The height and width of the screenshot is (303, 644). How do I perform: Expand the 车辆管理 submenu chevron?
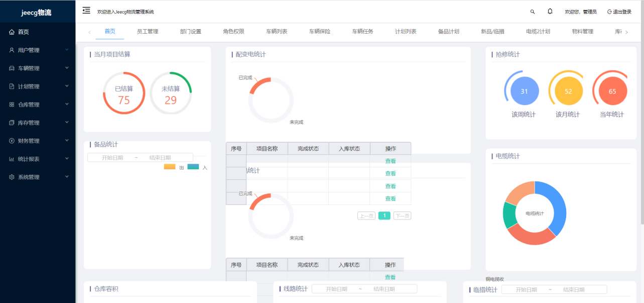[x=67, y=68]
